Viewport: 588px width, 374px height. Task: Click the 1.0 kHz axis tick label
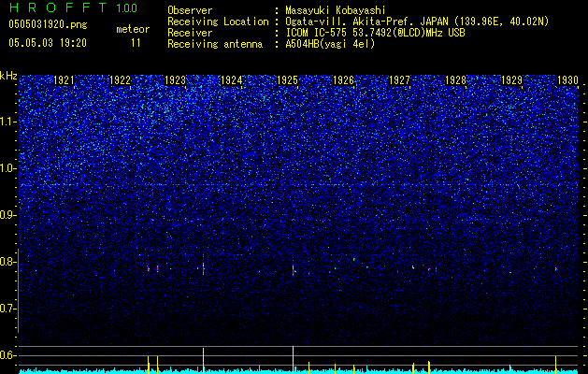pos(7,168)
